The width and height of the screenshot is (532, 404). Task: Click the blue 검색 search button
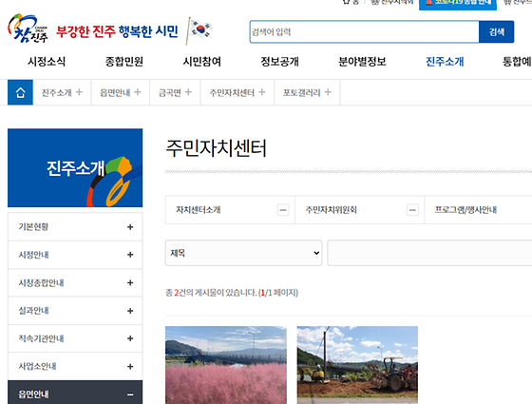tap(496, 32)
